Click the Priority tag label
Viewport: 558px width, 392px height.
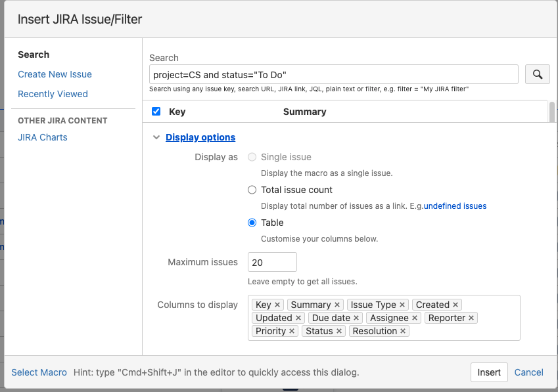[x=271, y=331]
